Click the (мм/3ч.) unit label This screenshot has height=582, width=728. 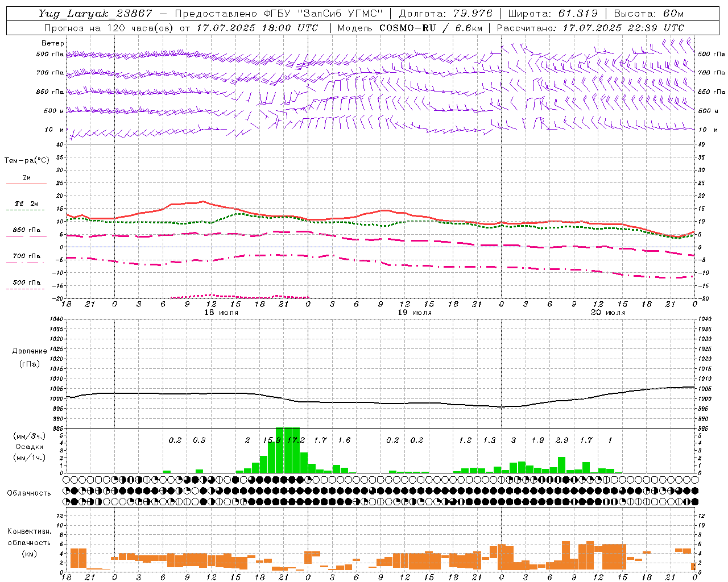coord(29,436)
